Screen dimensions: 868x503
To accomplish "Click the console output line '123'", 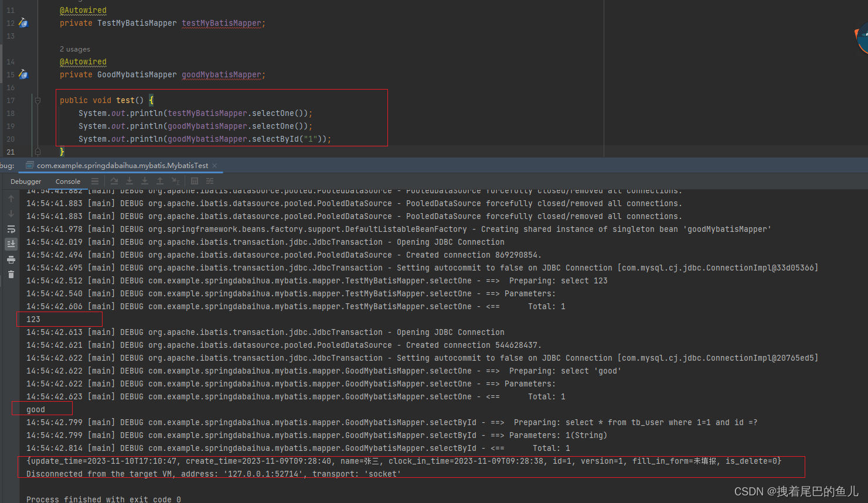I will click(33, 319).
